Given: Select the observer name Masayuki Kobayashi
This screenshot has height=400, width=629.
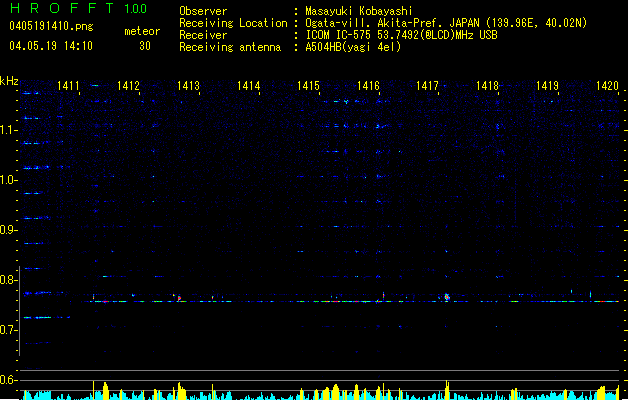Looking at the screenshot, I should click(x=359, y=11).
